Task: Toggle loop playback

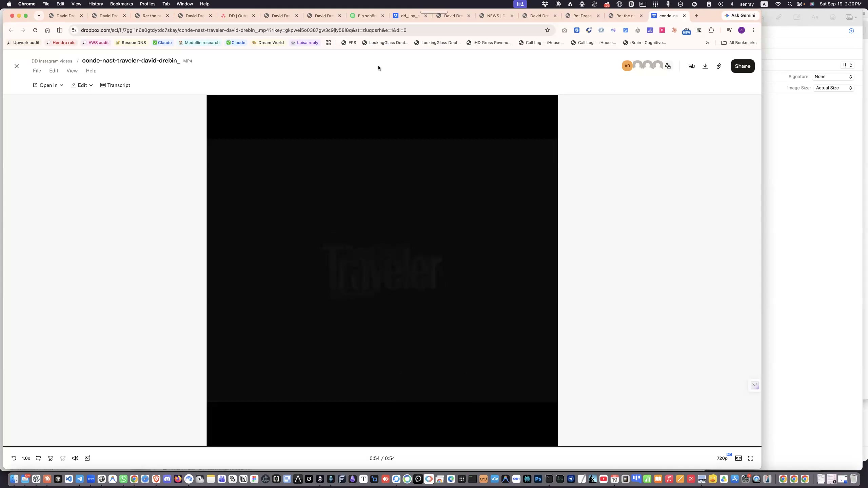Action: click(38, 458)
